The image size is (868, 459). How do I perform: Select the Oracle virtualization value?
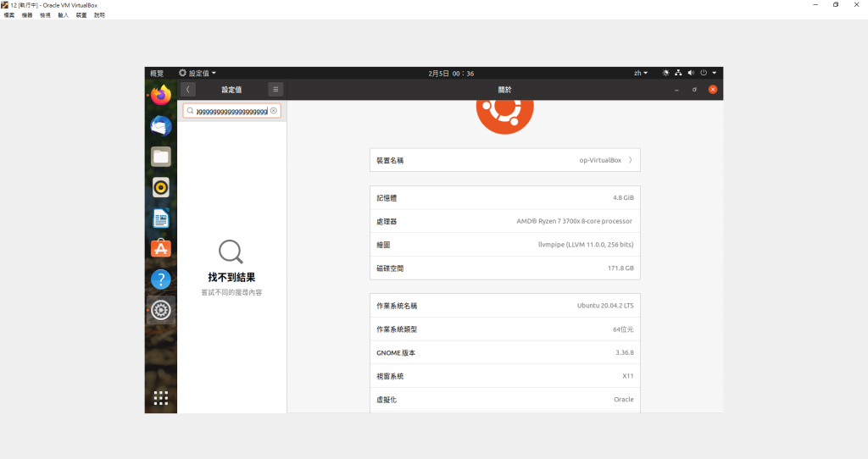pyautogui.click(x=623, y=399)
